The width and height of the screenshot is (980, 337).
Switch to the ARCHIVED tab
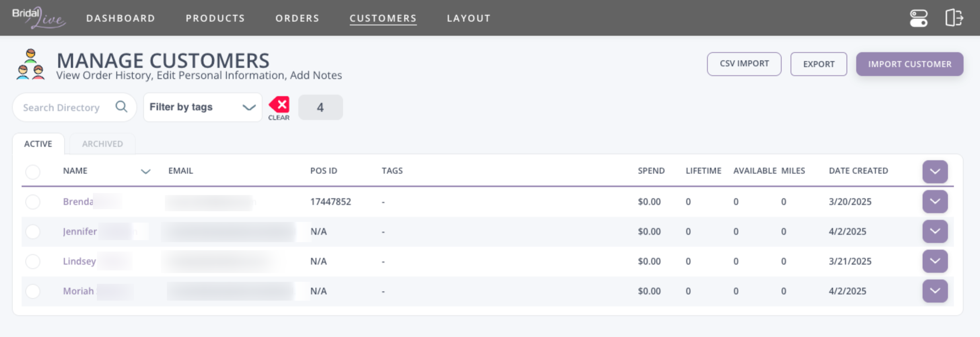pyautogui.click(x=102, y=144)
